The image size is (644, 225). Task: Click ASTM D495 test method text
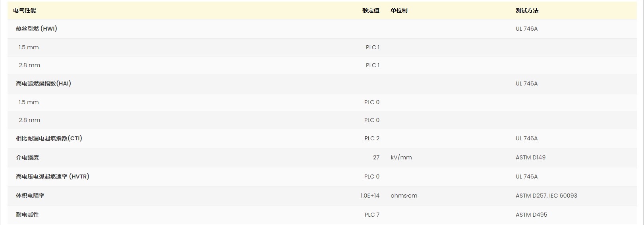click(531, 215)
